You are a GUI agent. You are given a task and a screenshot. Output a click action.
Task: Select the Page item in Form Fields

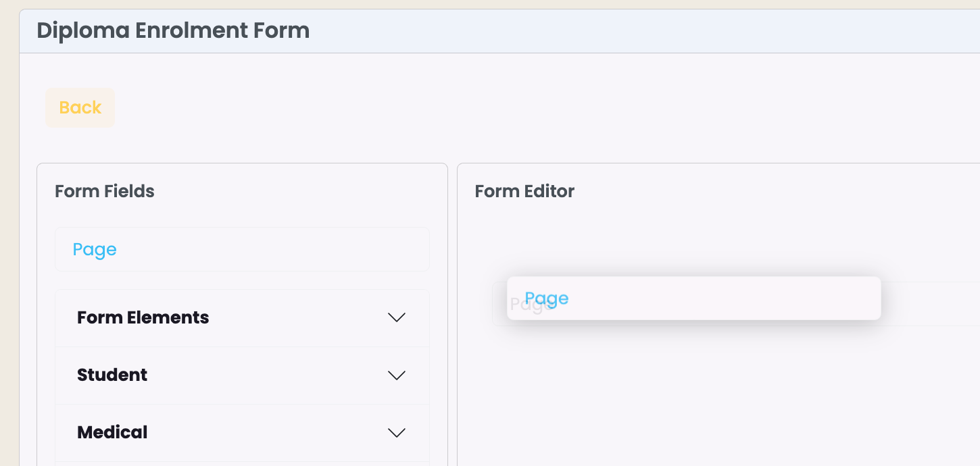click(x=242, y=249)
